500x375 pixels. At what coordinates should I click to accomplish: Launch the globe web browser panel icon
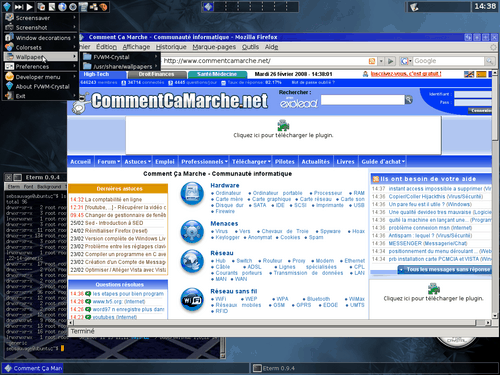point(62,6)
